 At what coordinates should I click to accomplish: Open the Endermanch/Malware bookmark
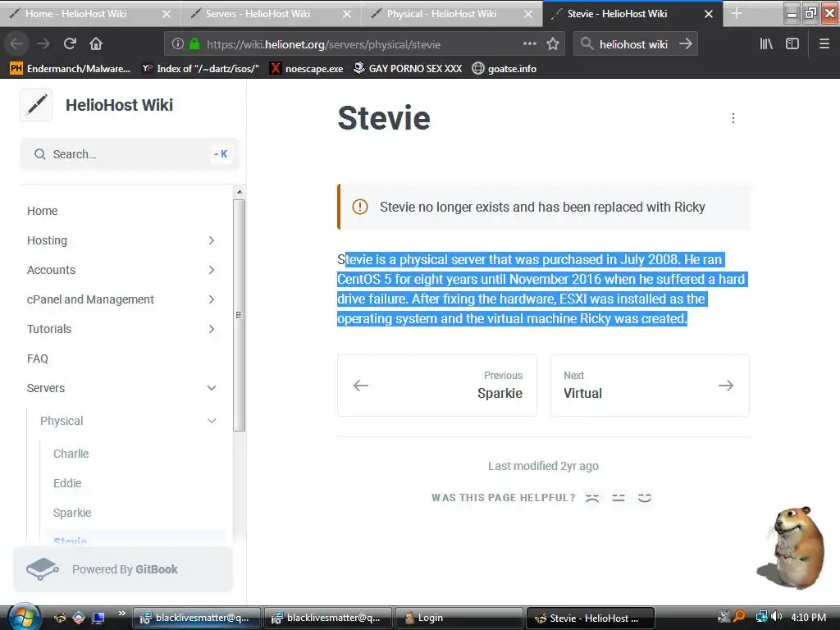tap(71, 69)
